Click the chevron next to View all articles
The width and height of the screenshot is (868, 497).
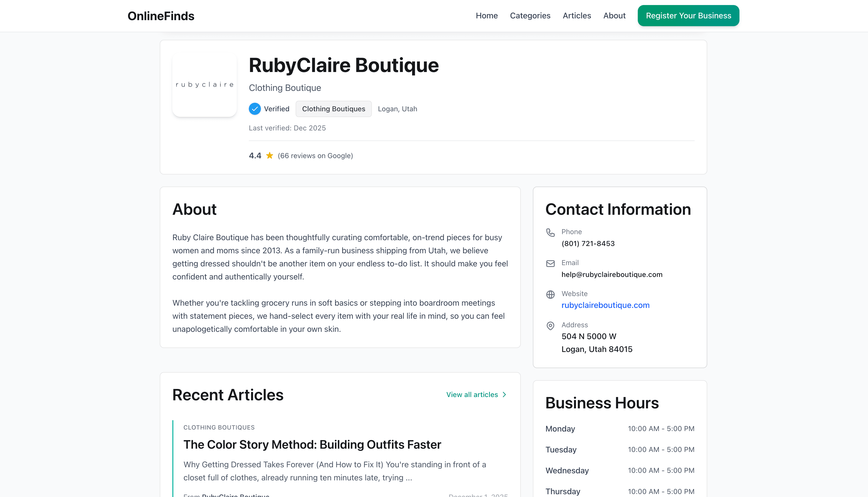(x=504, y=395)
